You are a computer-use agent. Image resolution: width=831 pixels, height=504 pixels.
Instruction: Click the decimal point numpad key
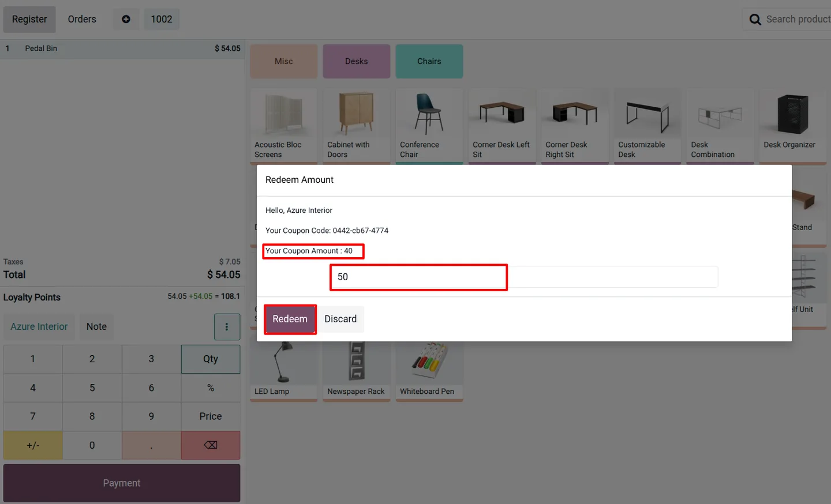click(x=151, y=445)
